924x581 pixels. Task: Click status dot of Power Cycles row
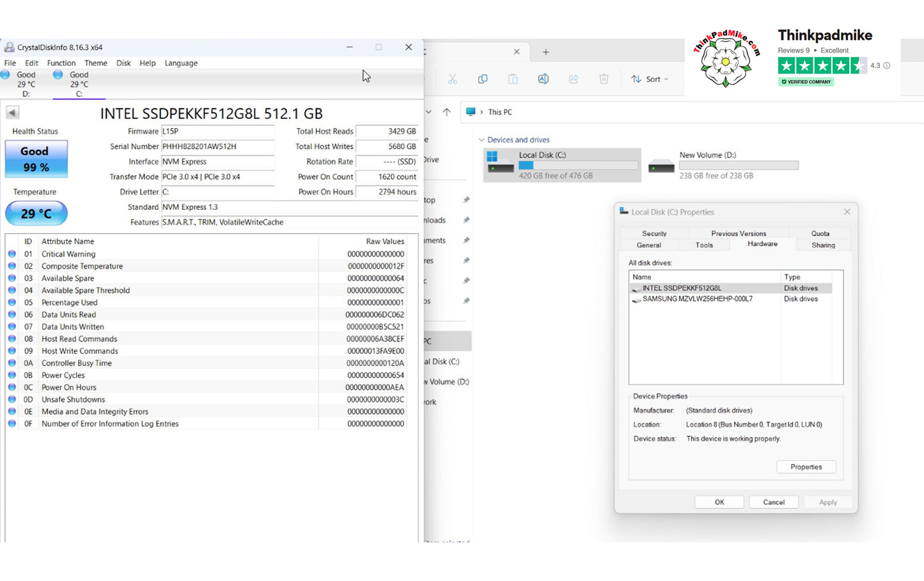[x=12, y=375]
